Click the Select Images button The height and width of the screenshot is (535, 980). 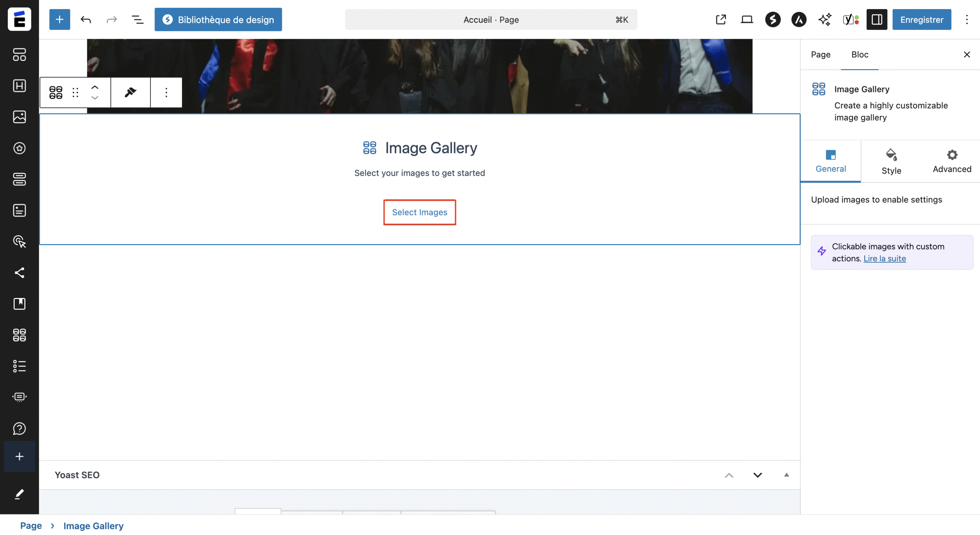coord(419,212)
